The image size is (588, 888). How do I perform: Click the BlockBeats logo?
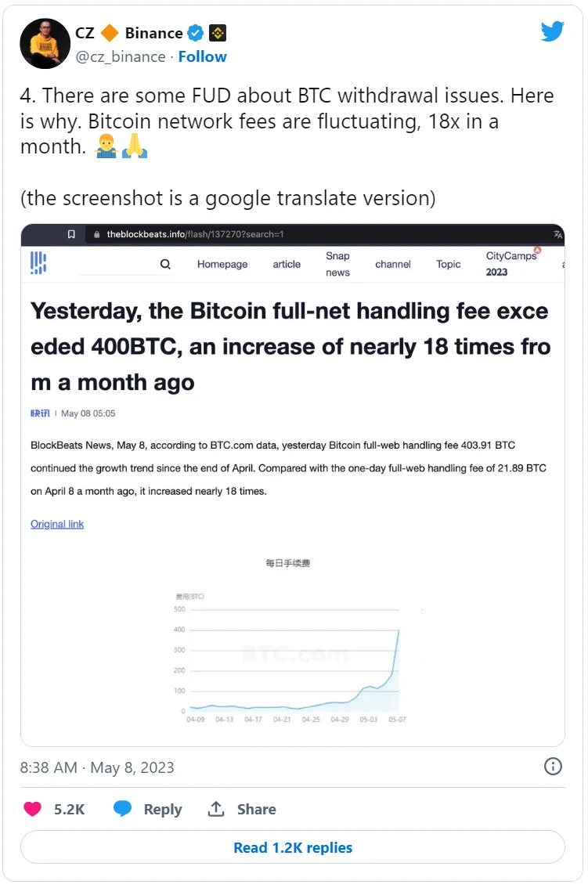[x=38, y=263]
